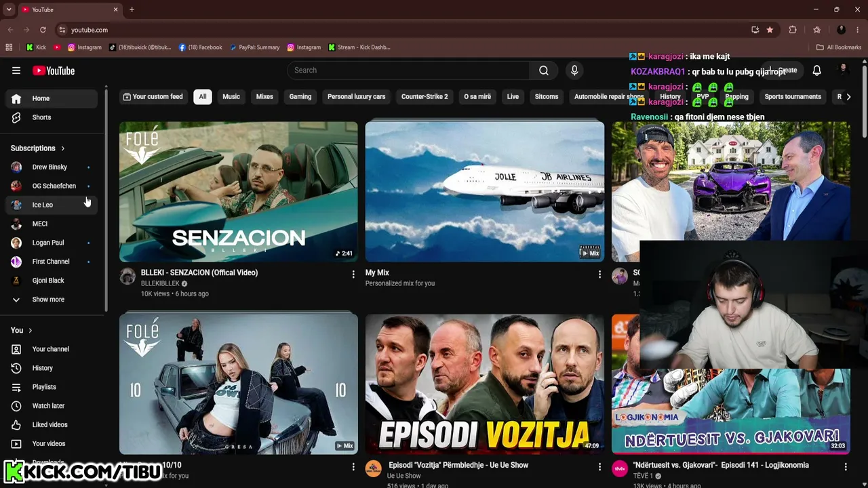Open Logan Paul subscription channel
868x488 pixels.
(x=52, y=243)
